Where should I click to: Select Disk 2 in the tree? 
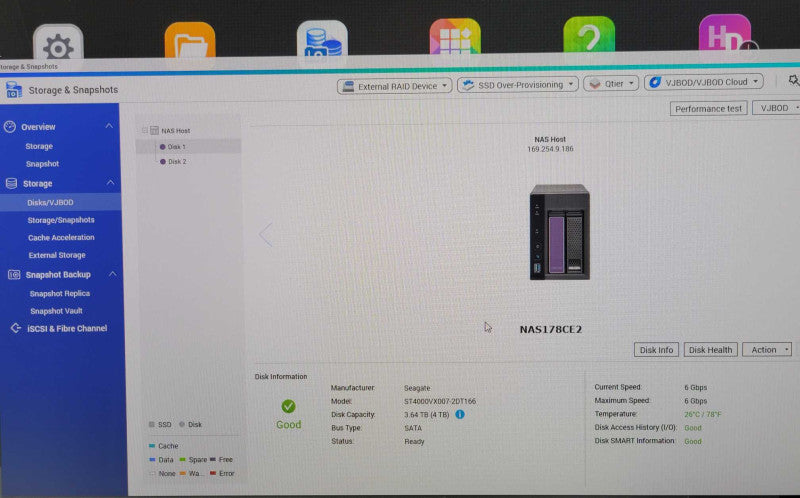(177, 161)
